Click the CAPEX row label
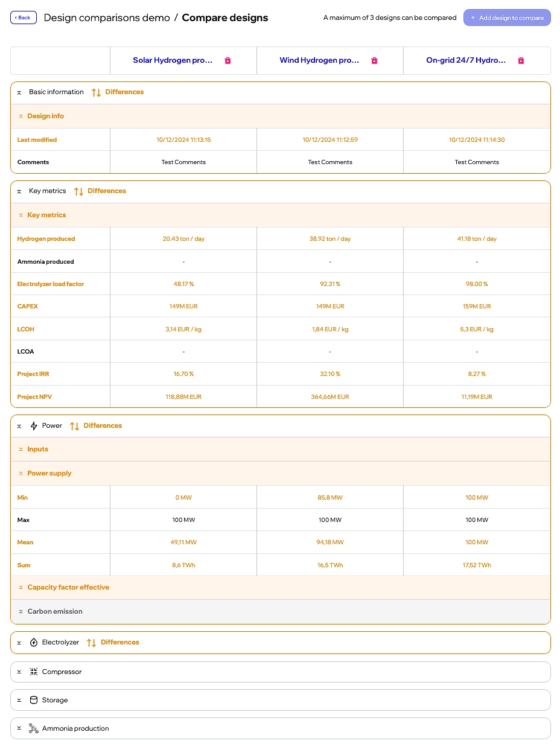 pos(28,307)
